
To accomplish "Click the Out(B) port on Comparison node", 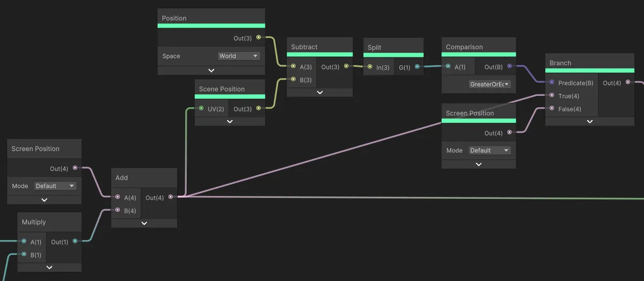I will point(509,66).
